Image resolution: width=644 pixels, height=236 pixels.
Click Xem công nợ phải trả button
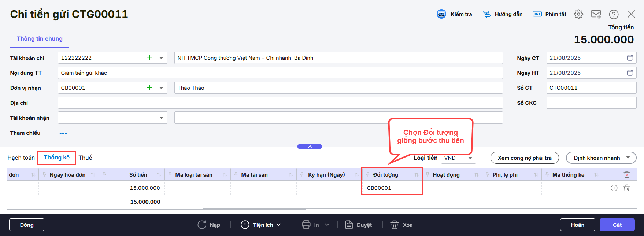[525, 158]
